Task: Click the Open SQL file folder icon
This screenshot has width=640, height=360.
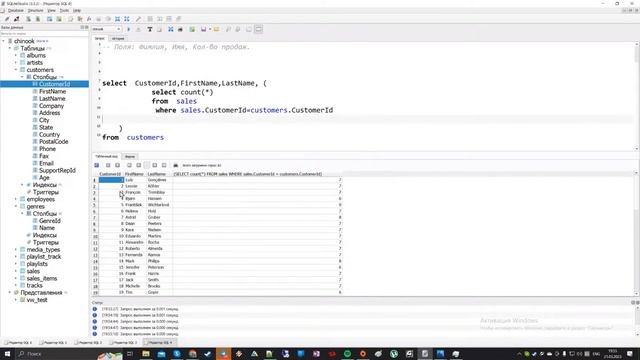Action: (216, 29)
